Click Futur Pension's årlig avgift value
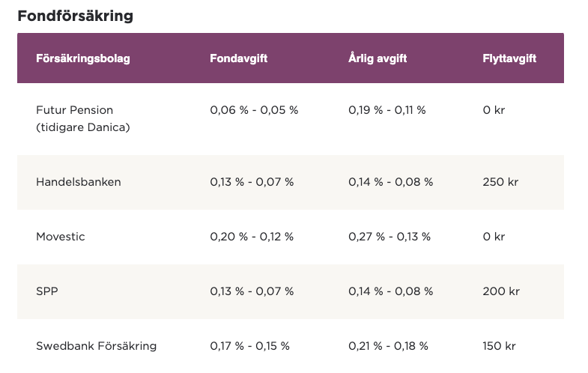This screenshot has width=588, height=373. 387,110
